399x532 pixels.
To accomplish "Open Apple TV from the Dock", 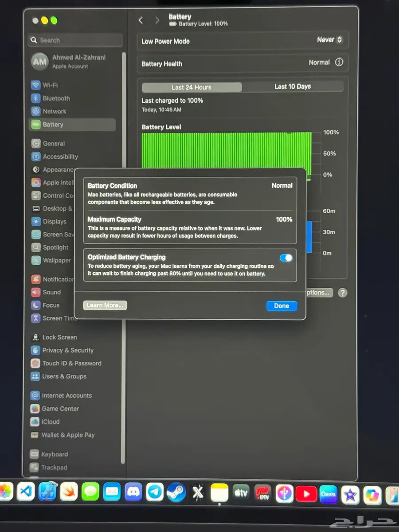I will tap(241, 493).
